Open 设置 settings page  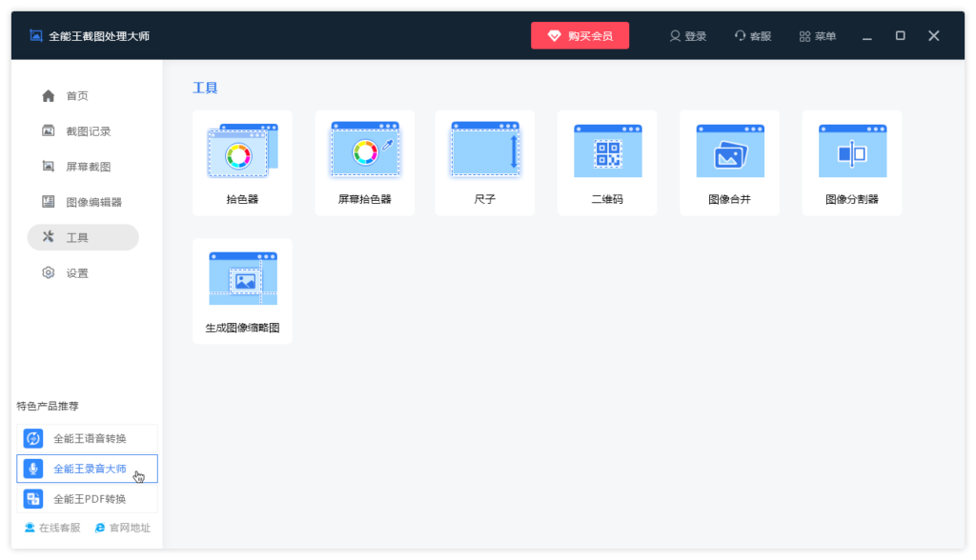coord(77,273)
